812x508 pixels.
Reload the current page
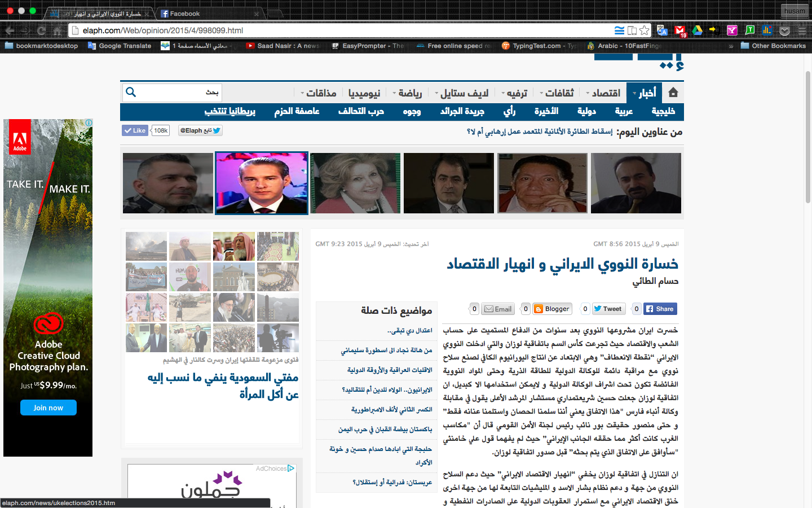point(41,30)
